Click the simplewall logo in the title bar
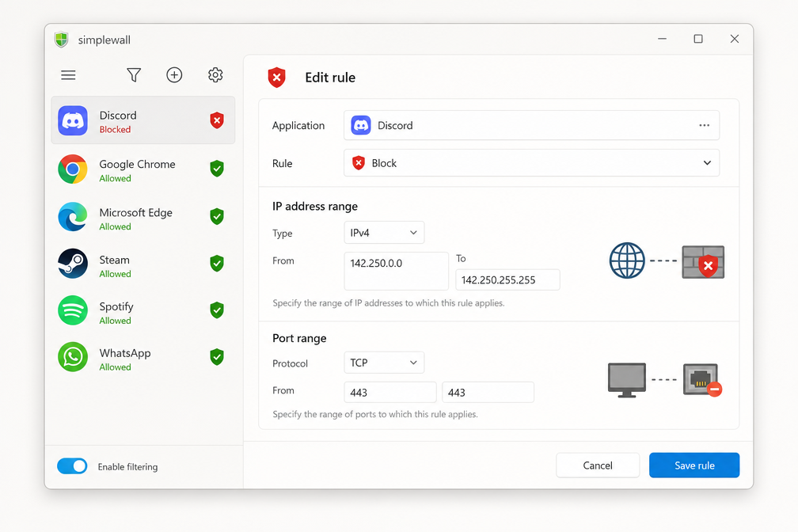 (62, 40)
